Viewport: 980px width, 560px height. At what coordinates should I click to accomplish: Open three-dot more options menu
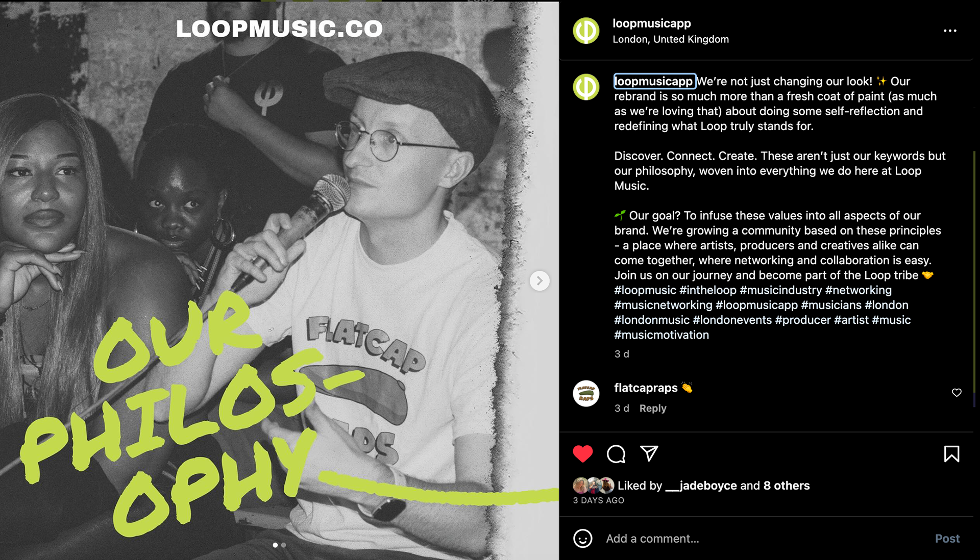click(950, 31)
